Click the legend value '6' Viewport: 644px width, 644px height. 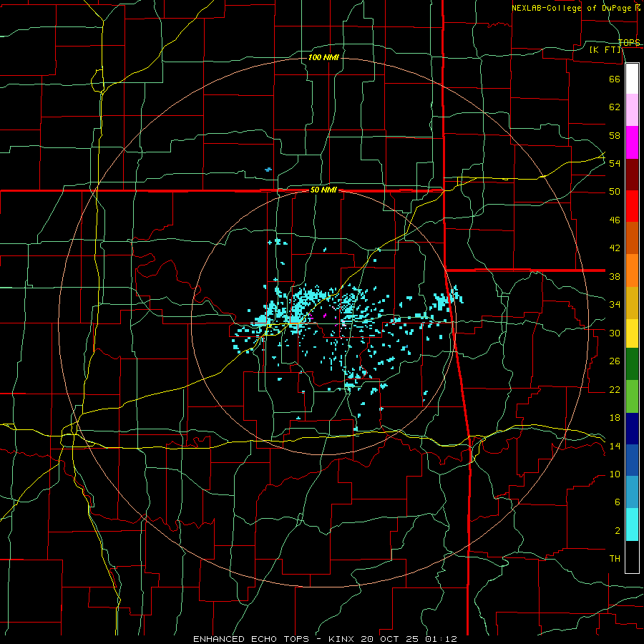coord(618,502)
